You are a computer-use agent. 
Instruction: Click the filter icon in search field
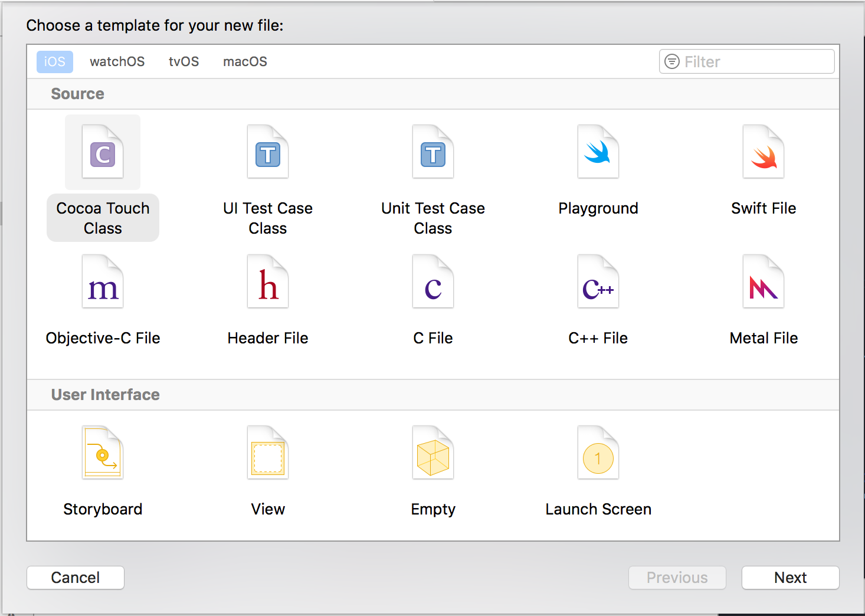coord(672,61)
